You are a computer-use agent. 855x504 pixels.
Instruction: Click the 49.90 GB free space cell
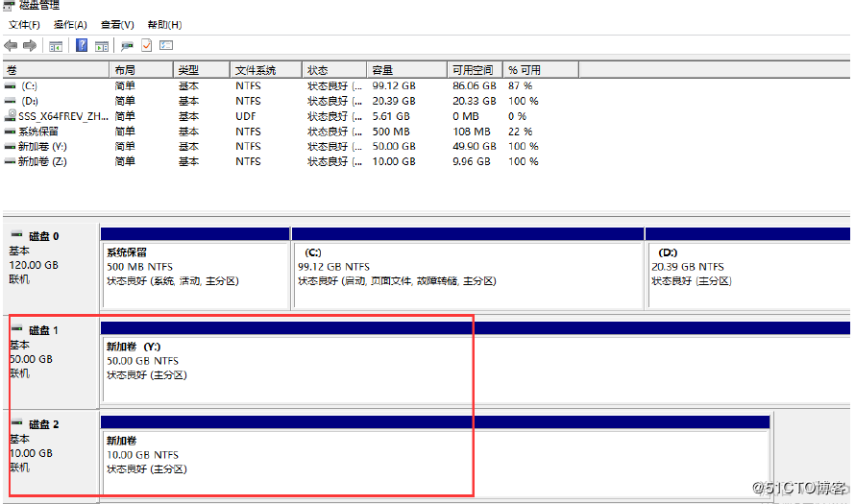pos(474,147)
